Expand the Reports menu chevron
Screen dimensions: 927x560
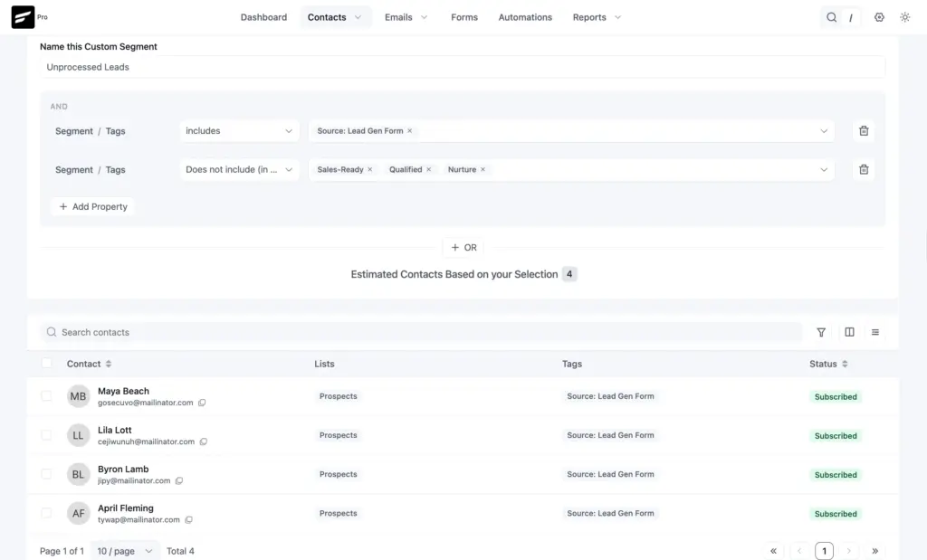[617, 17]
